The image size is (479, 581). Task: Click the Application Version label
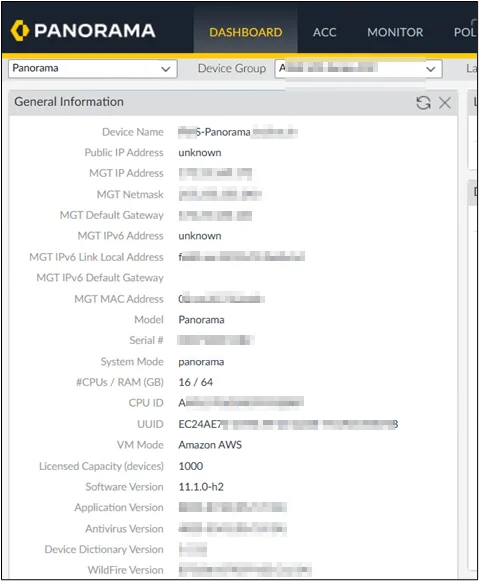[119, 508]
